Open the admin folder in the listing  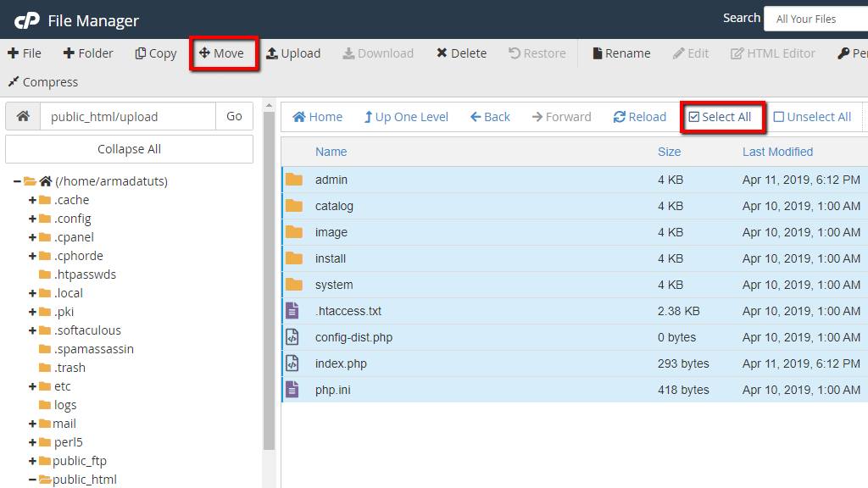[330, 180]
